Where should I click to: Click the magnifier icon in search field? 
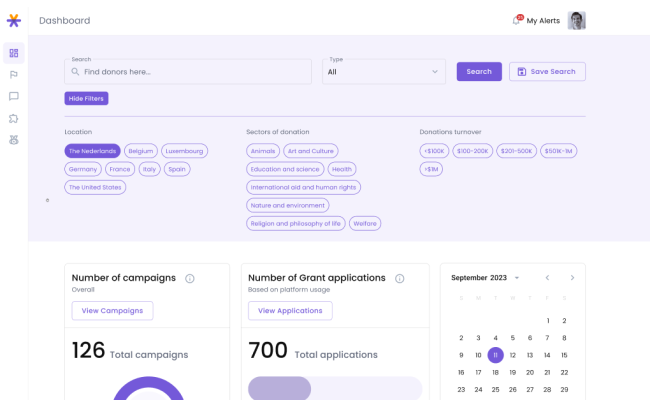point(75,72)
